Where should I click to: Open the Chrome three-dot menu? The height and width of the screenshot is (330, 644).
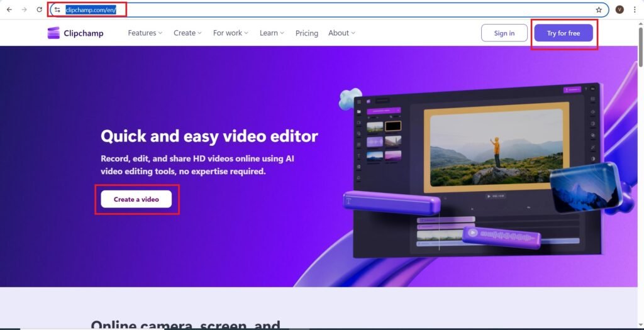pyautogui.click(x=635, y=9)
